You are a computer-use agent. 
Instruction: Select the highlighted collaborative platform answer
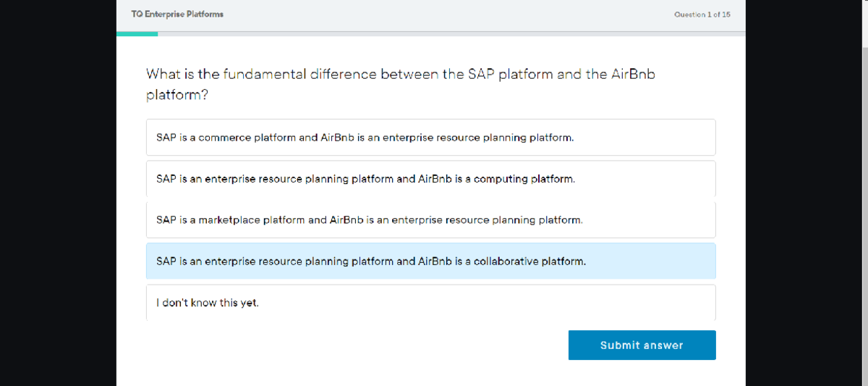pyautogui.click(x=430, y=261)
